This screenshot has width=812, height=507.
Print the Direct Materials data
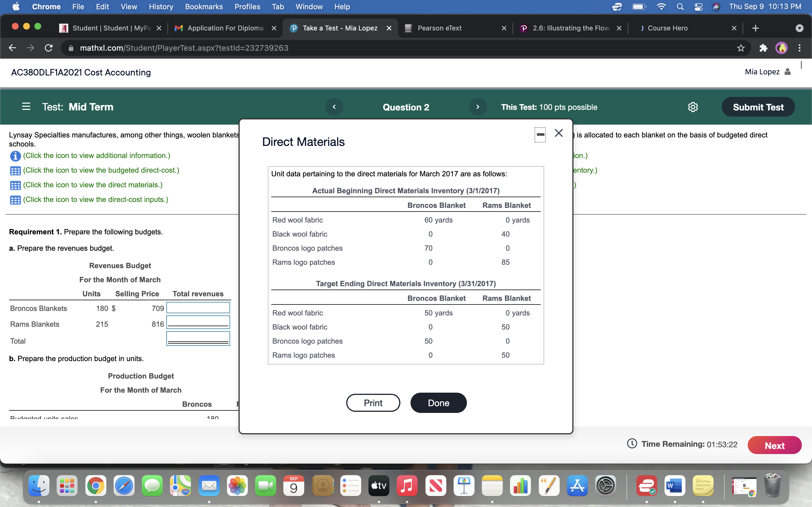point(373,403)
